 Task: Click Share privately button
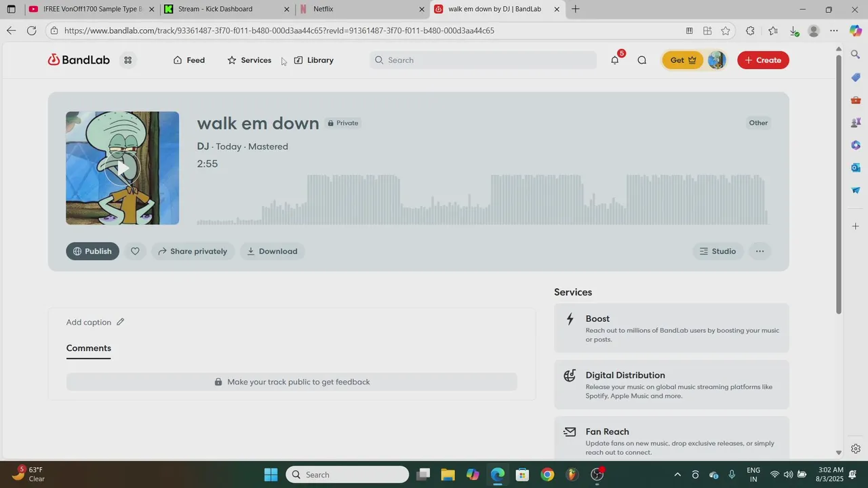point(193,251)
